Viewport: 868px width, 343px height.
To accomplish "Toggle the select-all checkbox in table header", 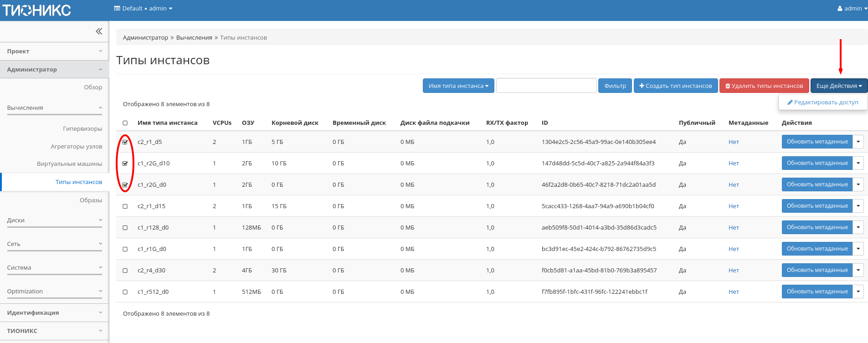I will pos(125,123).
